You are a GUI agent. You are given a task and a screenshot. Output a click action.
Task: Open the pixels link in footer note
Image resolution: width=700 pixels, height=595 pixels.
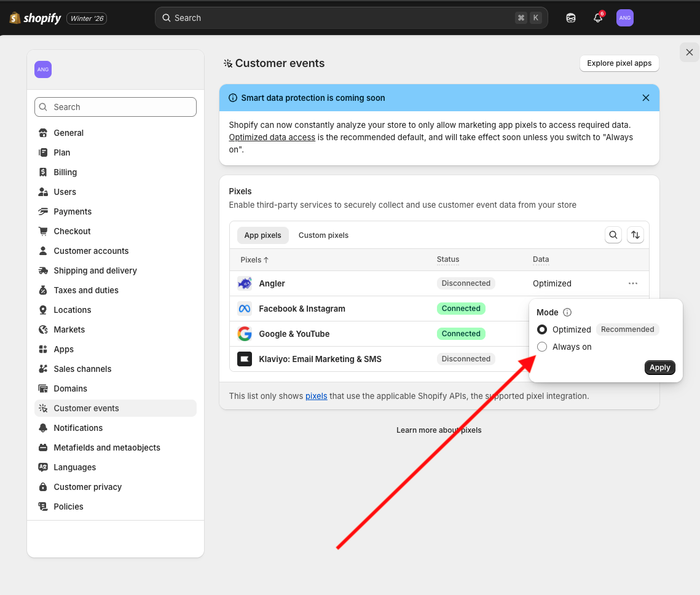pyautogui.click(x=316, y=396)
